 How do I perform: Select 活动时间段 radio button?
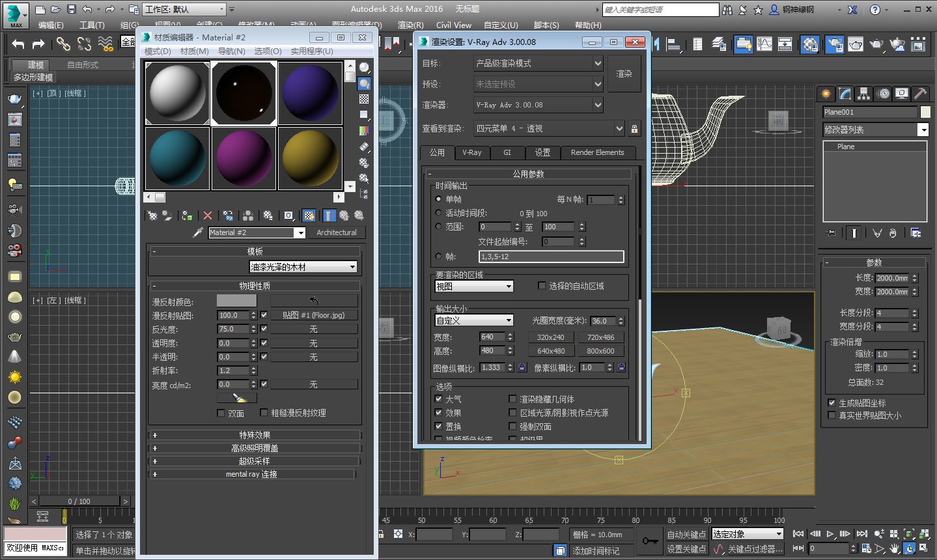click(438, 213)
